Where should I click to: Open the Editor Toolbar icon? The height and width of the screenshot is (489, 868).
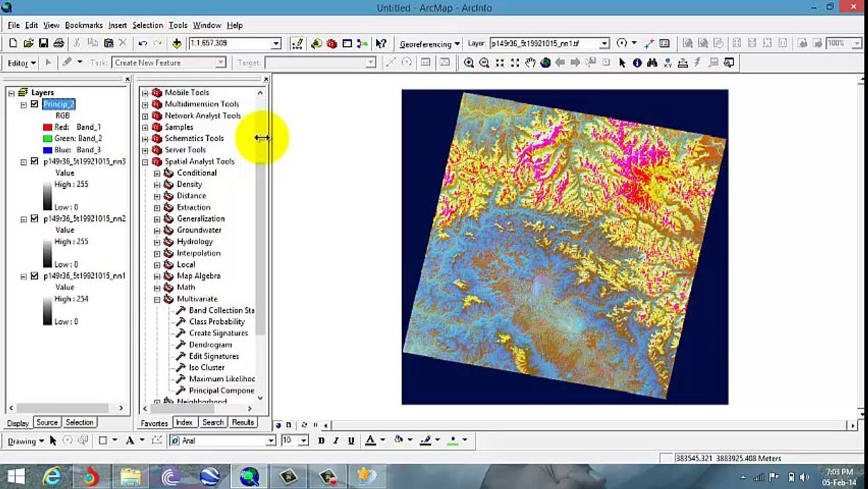click(x=297, y=43)
